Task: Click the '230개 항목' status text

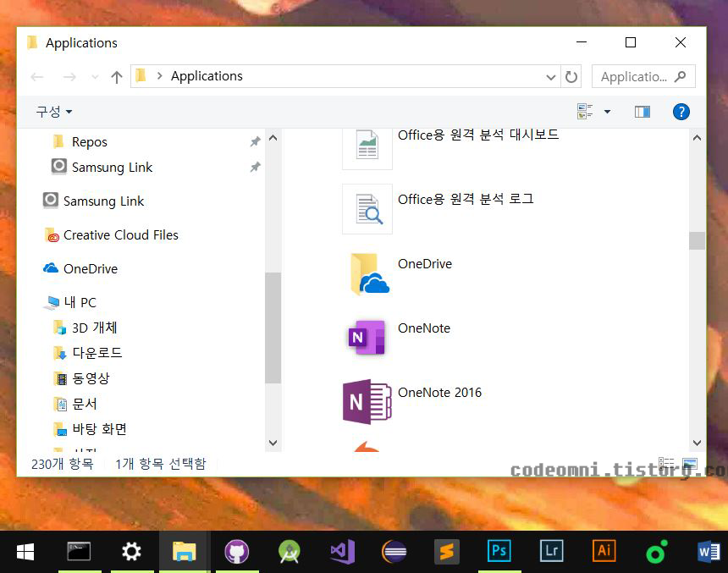Action: click(62, 464)
